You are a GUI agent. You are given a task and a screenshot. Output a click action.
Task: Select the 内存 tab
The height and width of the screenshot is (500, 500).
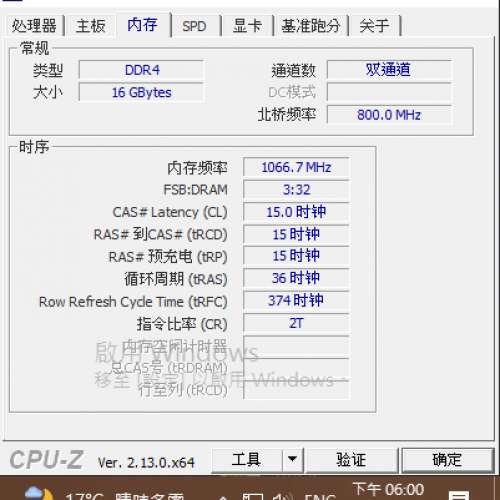(143, 25)
